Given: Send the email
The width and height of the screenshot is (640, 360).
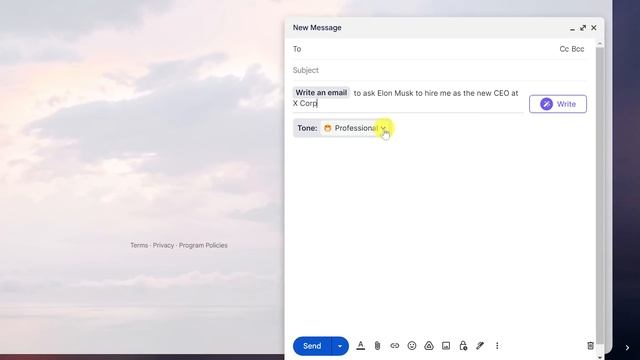Looking at the screenshot, I should [x=312, y=346].
